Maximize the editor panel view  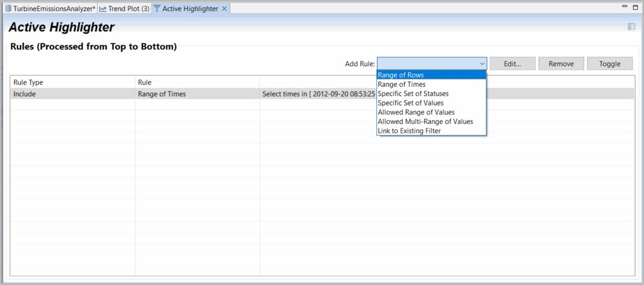[x=636, y=6]
